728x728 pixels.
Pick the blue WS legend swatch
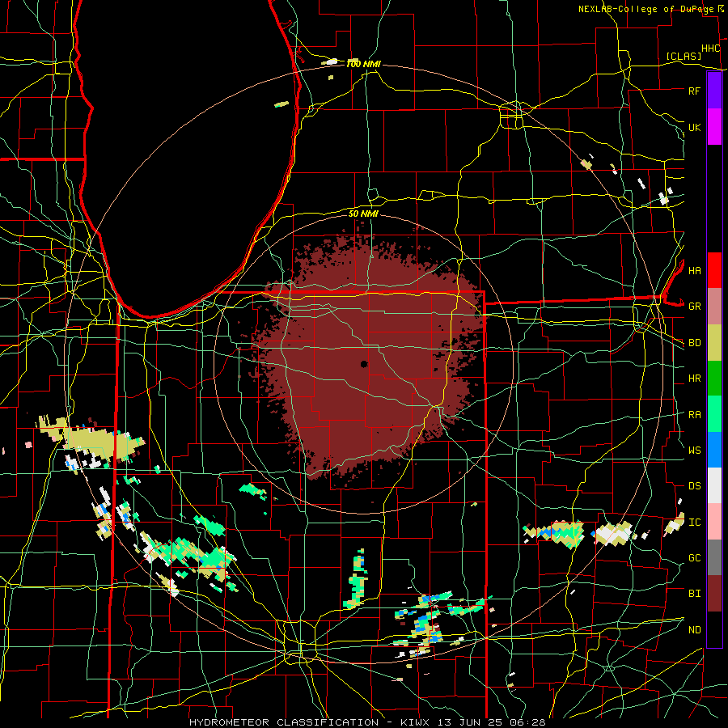click(x=714, y=450)
